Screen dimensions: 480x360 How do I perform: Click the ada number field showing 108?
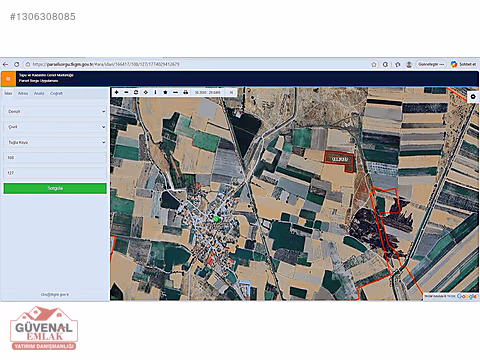tap(55, 158)
